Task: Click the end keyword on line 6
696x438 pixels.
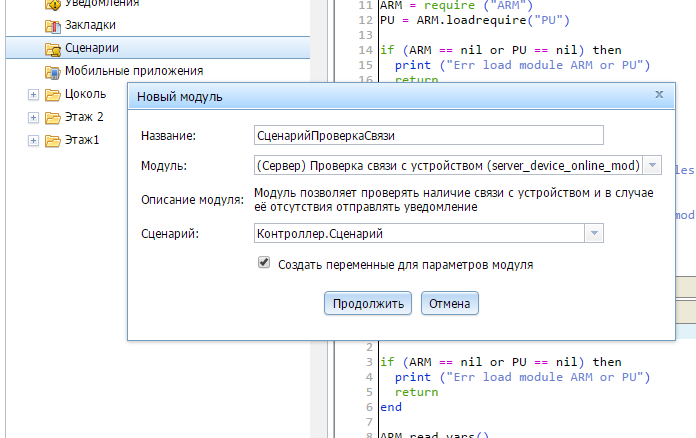Action: coord(391,407)
